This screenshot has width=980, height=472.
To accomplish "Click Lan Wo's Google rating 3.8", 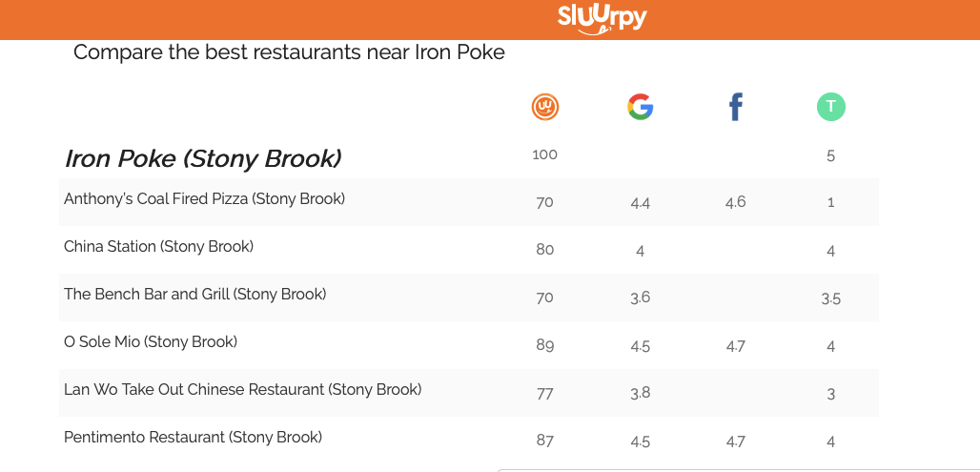I will click(640, 393).
